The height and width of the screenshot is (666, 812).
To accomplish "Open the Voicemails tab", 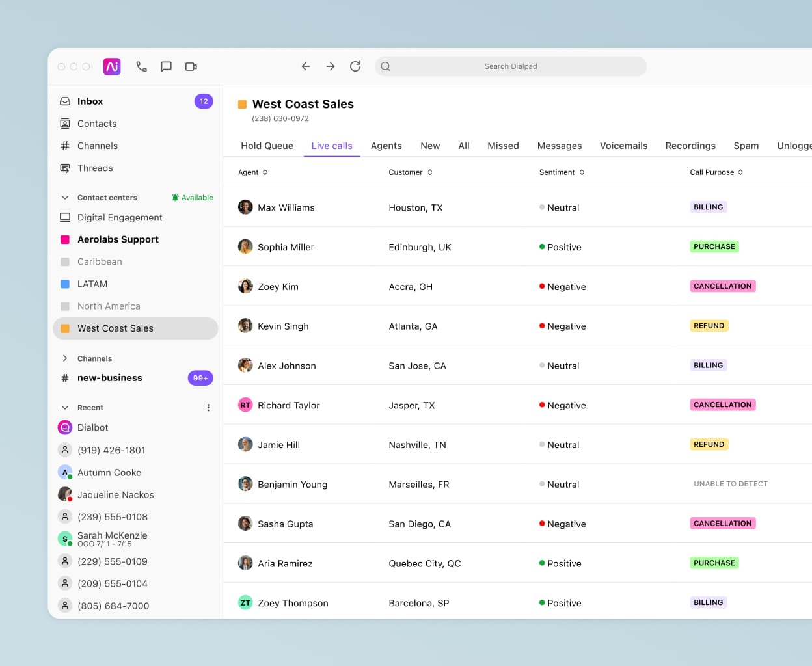I will [x=623, y=146].
